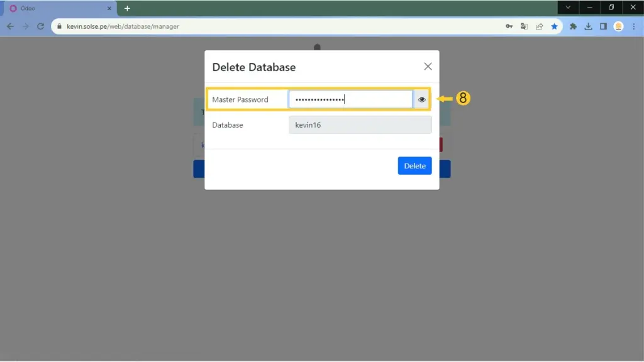
Task: Open the Chrome profile avatar
Action: [618, 26]
